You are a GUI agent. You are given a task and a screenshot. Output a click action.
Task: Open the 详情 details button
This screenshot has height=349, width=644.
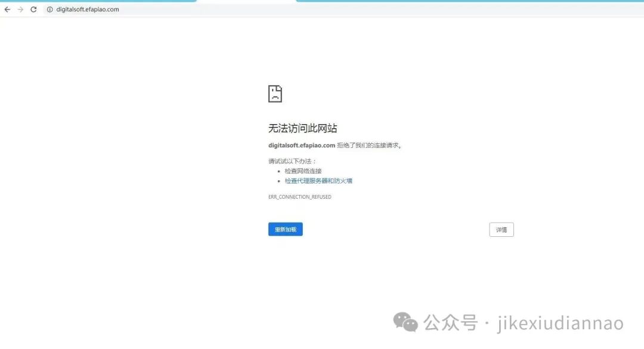click(501, 230)
